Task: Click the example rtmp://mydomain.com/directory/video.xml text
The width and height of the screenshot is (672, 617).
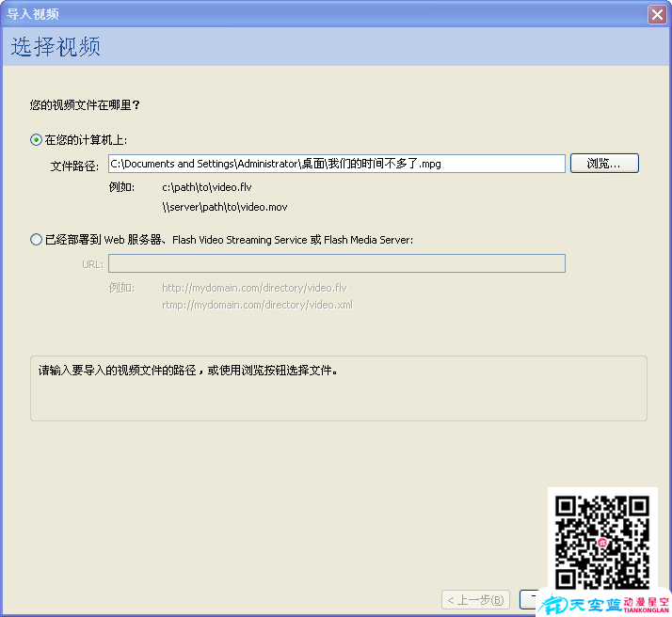Action: click(x=257, y=305)
